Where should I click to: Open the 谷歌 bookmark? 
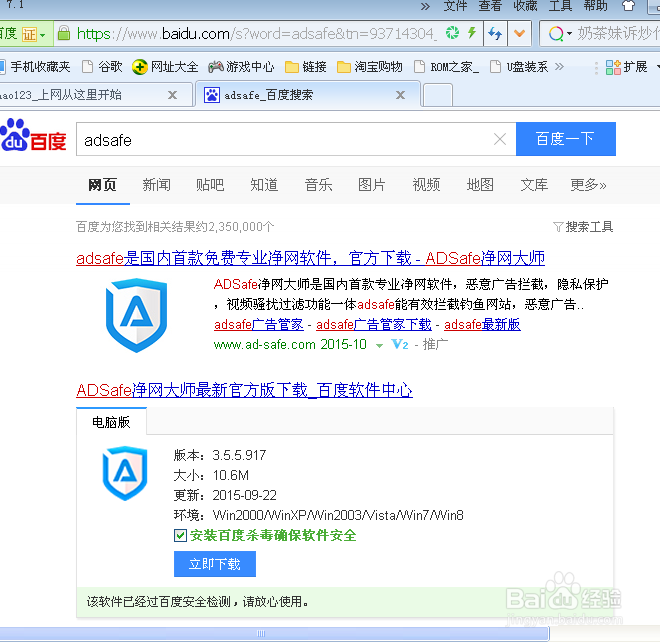point(102,67)
